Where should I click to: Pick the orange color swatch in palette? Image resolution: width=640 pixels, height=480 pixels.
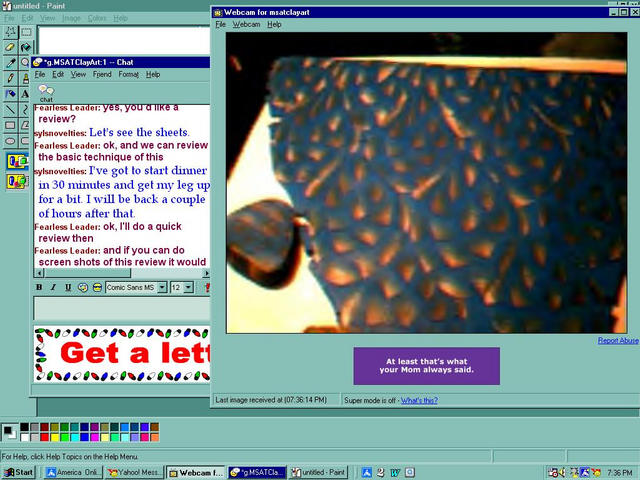coord(154,437)
